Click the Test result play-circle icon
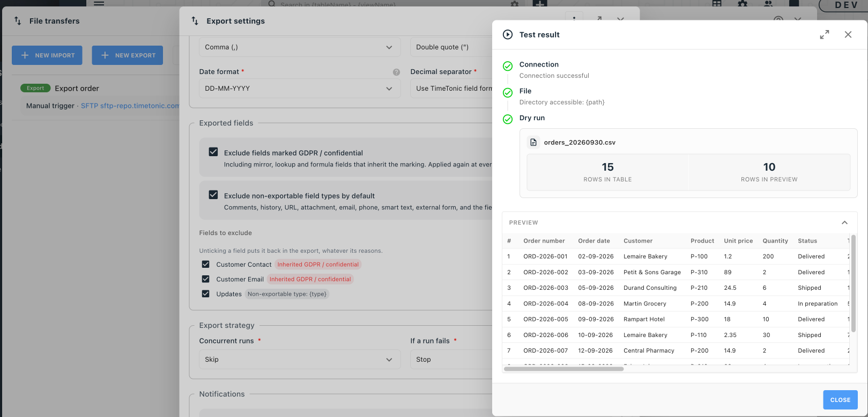This screenshot has width=868, height=417. pos(508,34)
